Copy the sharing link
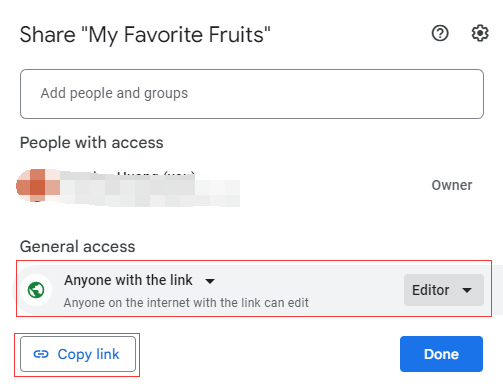 click(x=78, y=354)
